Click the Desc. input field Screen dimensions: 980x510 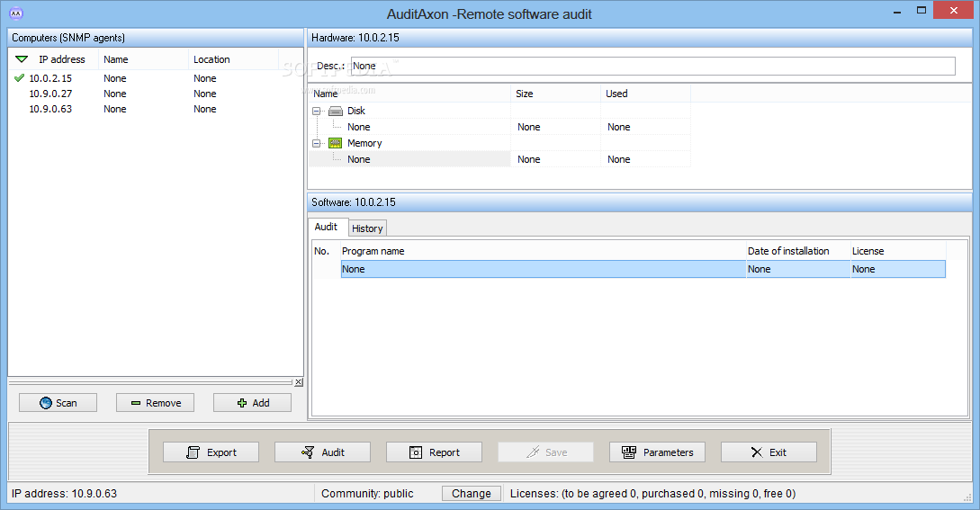pyautogui.click(x=653, y=66)
